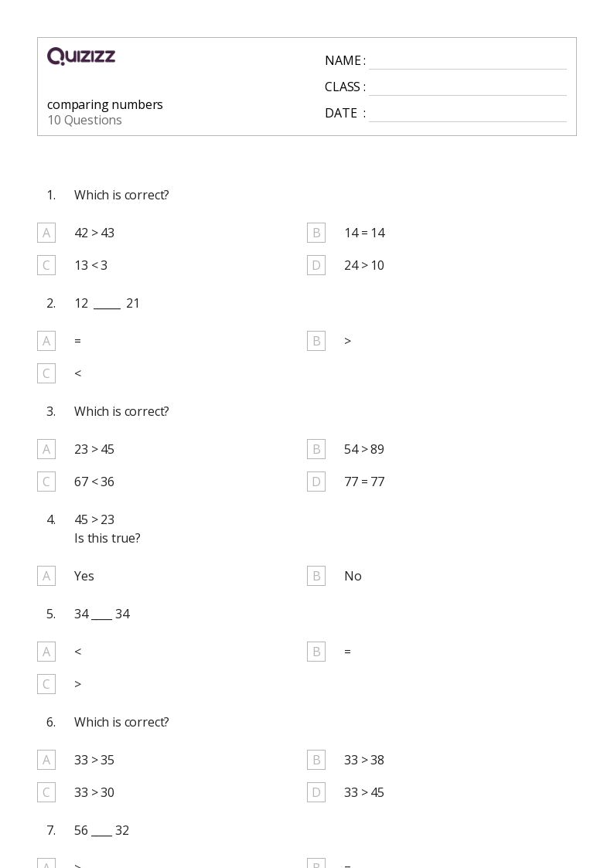Check option D for question 6 (33 > 45)
This screenshot has height=868, width=614.
pos(316,792)
